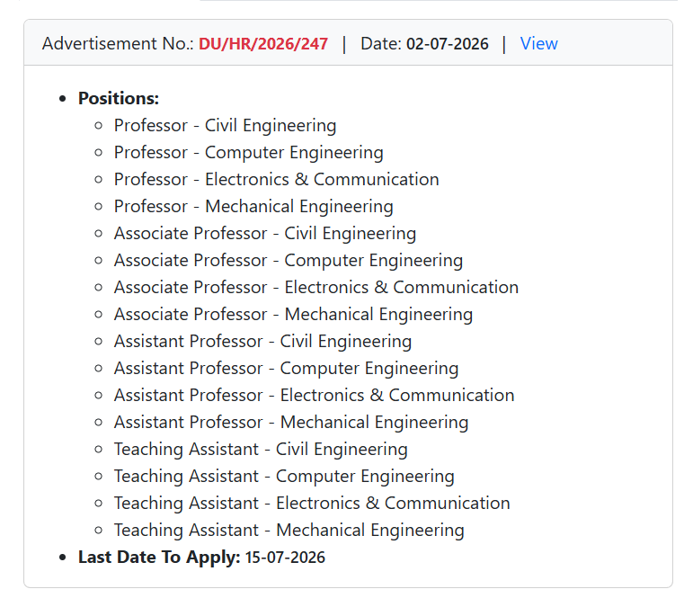693x616 pixels.
Task: Select advertisement number DU/HR/2026/247
Action: pos(263,44)
